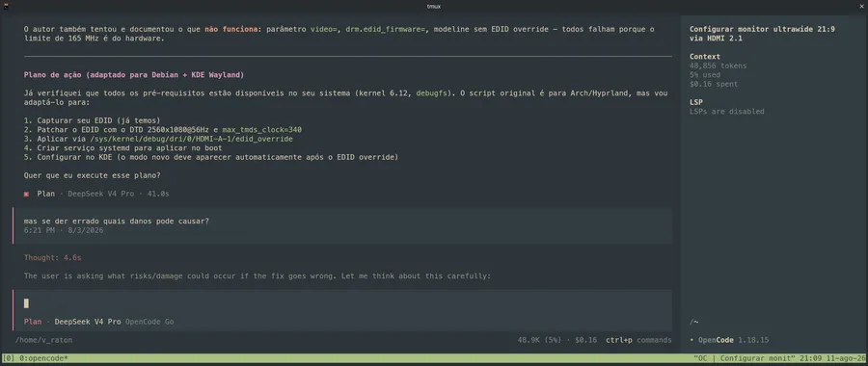This screenshot has width=868, height=366.
Task: Click the tmux window icon in title bar
Action: [x=6, y=6]
